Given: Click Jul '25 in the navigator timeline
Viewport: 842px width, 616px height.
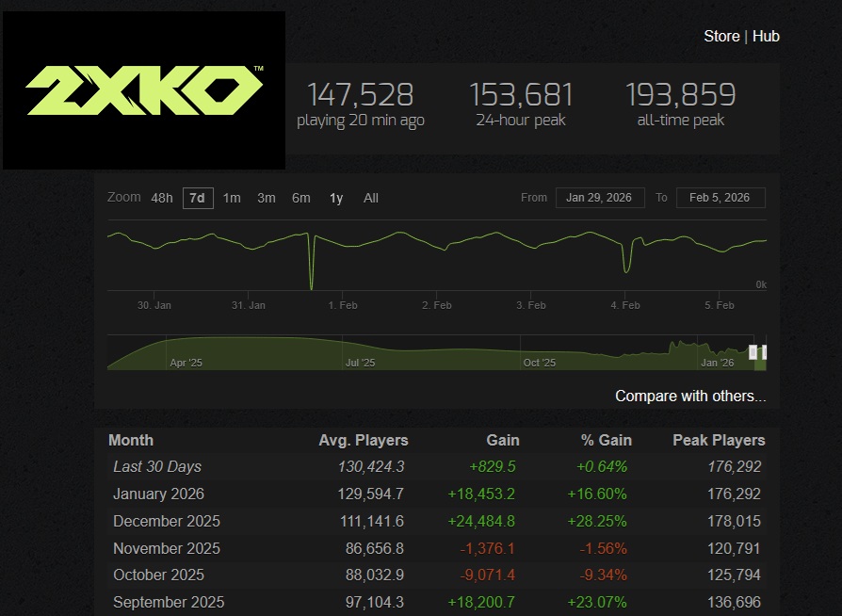Looking at the screenshot, I should pyautogui.click(x=360, y=363).
